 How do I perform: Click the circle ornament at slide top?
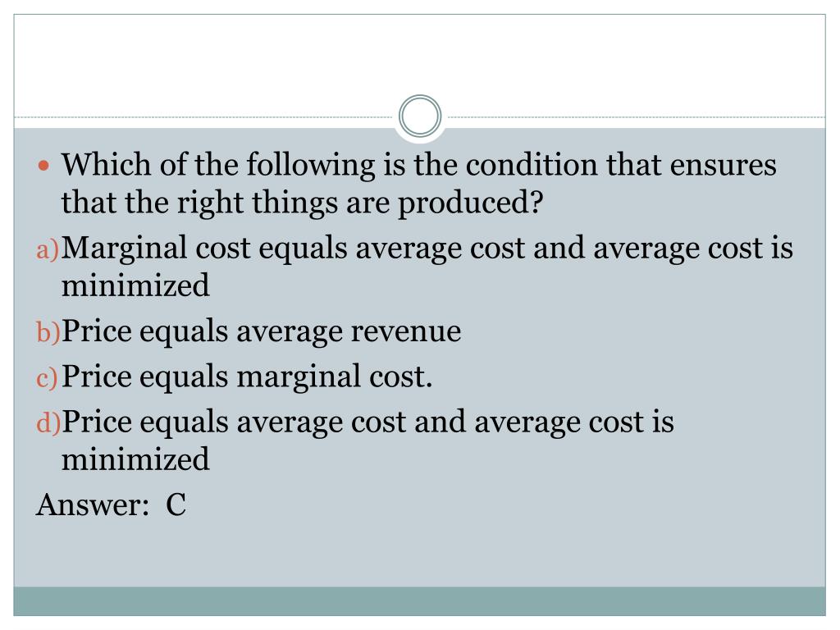point(420,116)
